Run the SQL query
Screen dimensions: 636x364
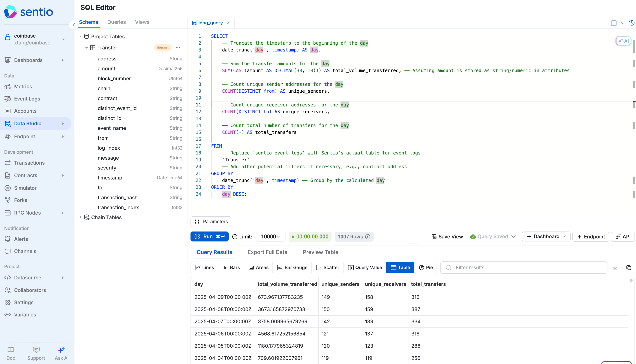pos(209,237)
